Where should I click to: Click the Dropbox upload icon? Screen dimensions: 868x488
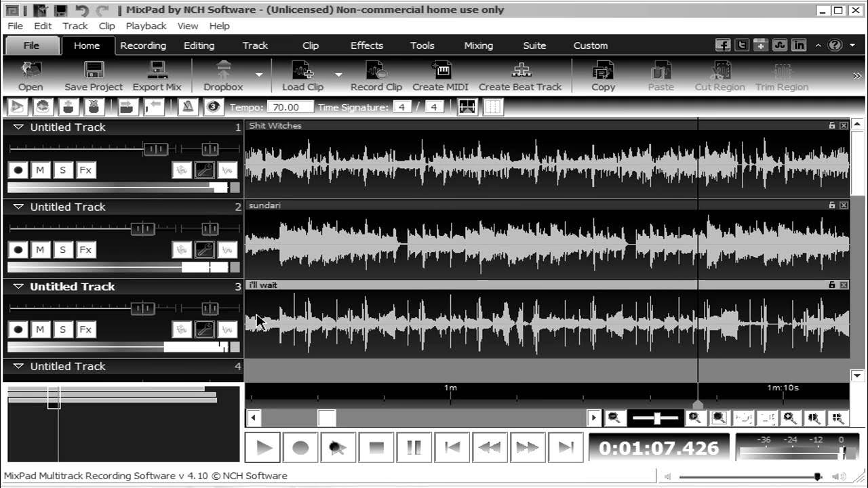pyautogui.click(x=223, y=70)
